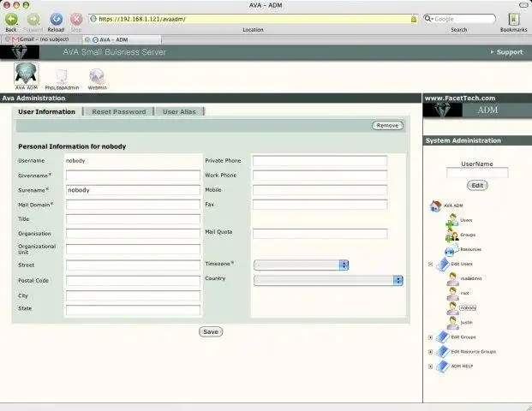Click the add Groups icon in tree

pyautogui.click(x=452, y=235)
